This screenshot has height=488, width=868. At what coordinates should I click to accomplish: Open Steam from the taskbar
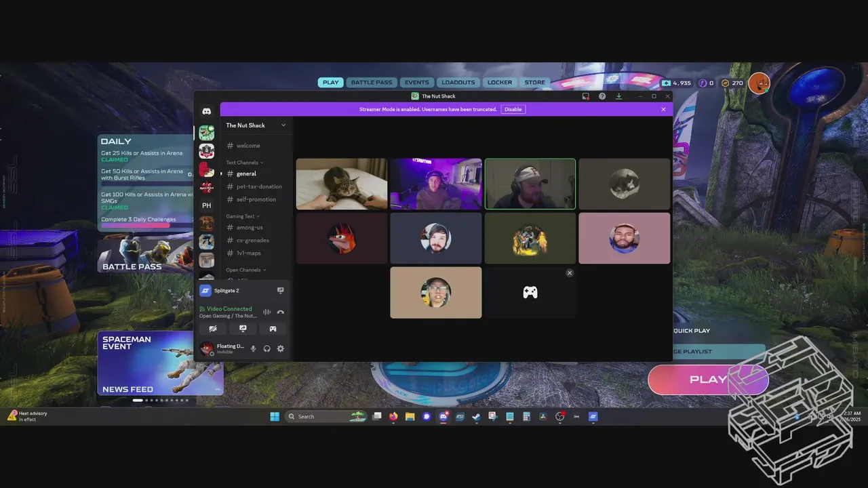(476, 417)
